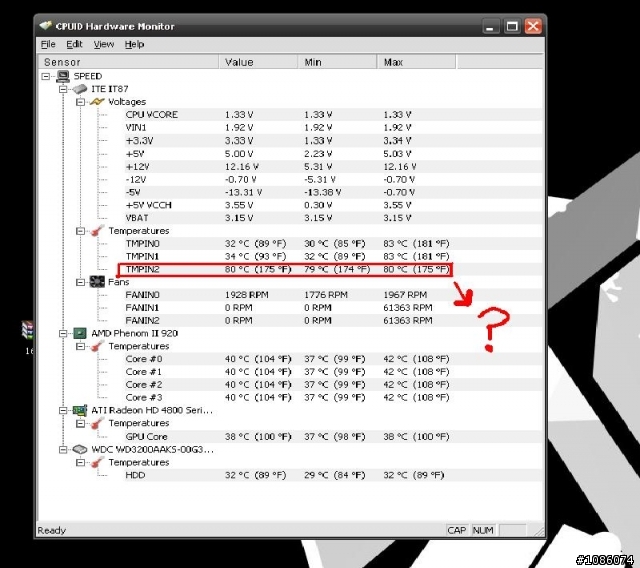Select the HDD temperature row
Viewport: 640px width, 568px height.
pyautogui.click(x=333, y=475)
